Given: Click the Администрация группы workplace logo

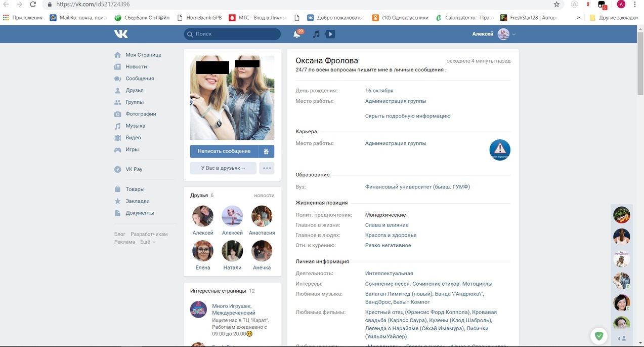Looking at the screenshot, I should click(500, 150).
